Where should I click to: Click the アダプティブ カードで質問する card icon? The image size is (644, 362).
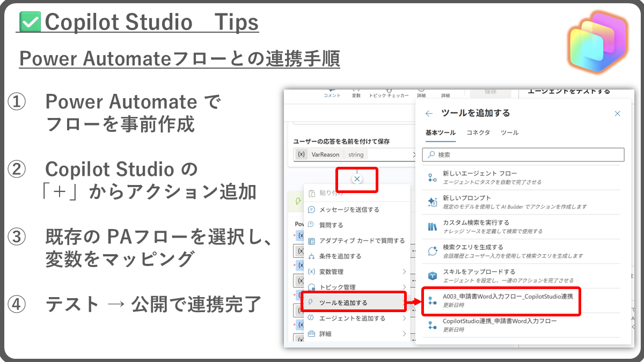click(311, 241)
